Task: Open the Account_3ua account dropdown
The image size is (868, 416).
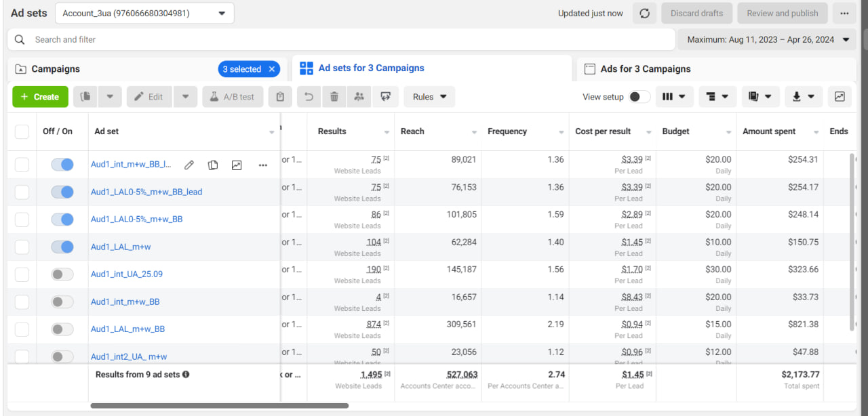Action: coord(144,14)
